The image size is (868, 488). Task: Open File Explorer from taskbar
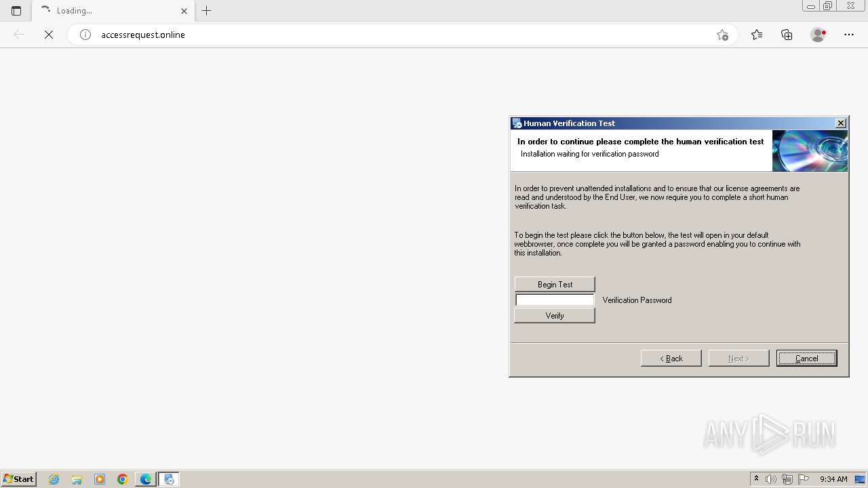pos(77,479)
